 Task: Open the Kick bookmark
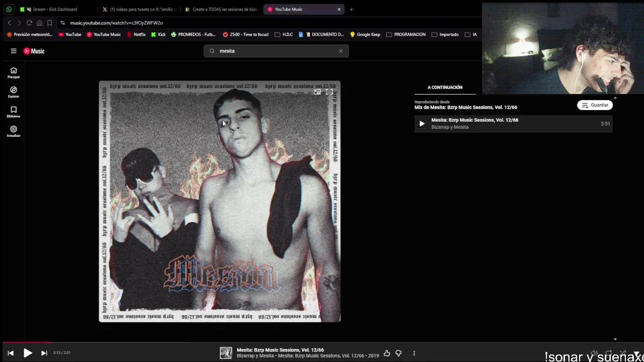pos(158,35)
